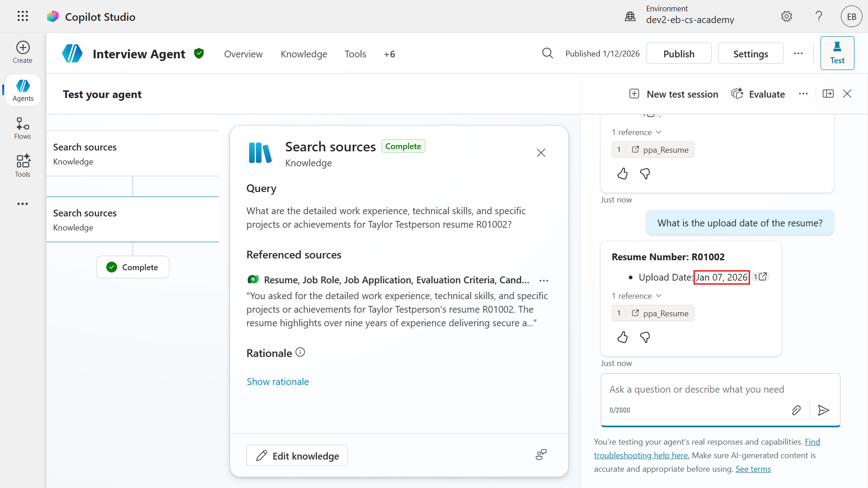This screenshot has height=488, width=868.
Task: Open the app launcher waffle icon
Action: pos(23,16)
